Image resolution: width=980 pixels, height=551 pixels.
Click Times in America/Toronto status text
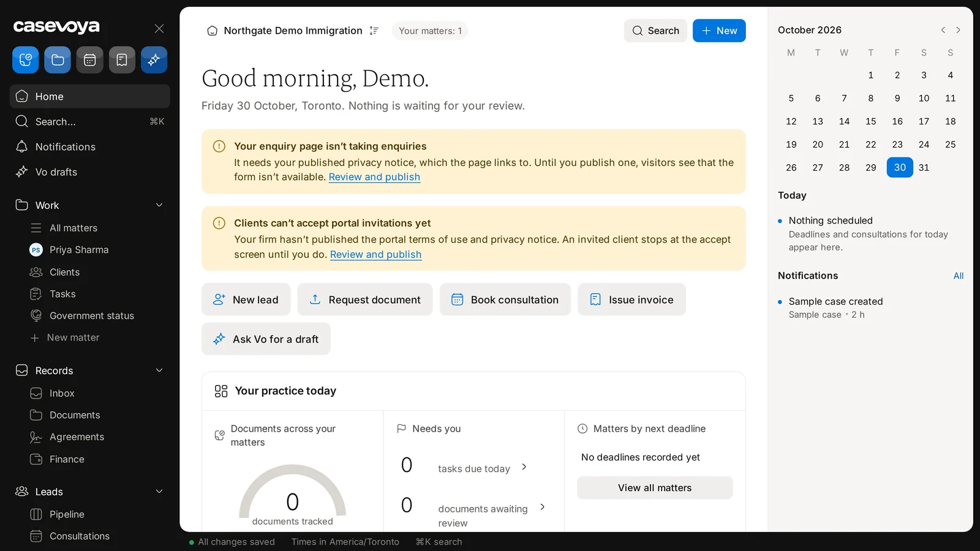tap(345, 542)
